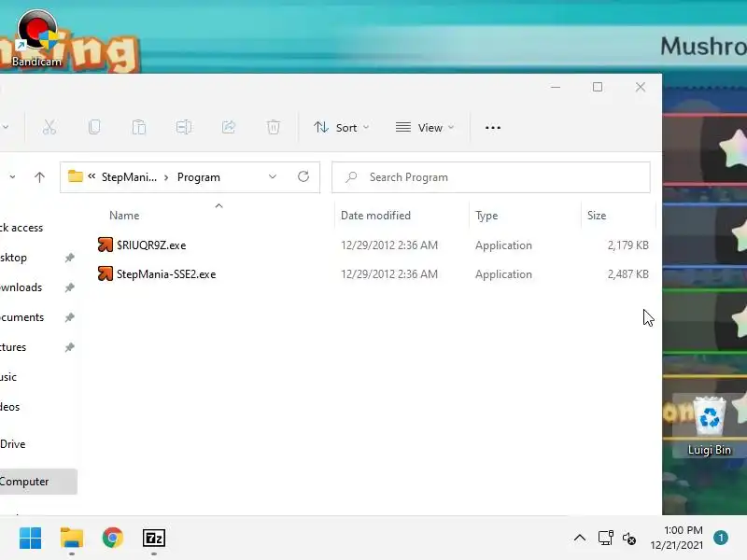The image size is (747, 560).
Task: Open the Windows Start menu
Action: (x=31, y=539)
